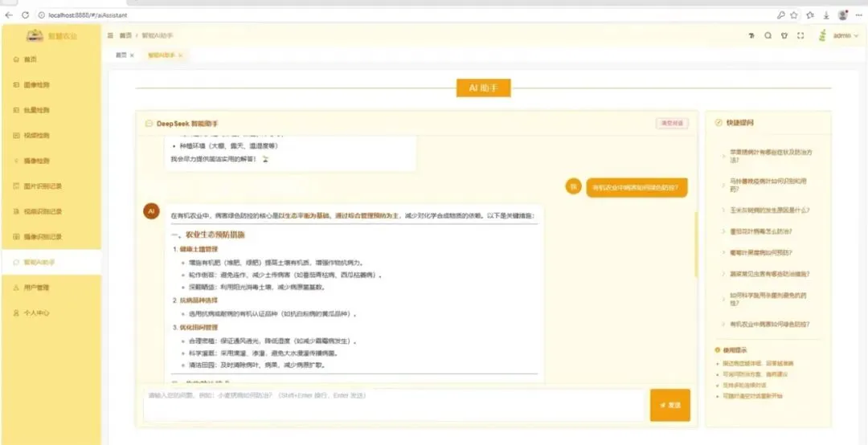Close the 首页 page tab

pyautogui.click(x=132, y=55)
